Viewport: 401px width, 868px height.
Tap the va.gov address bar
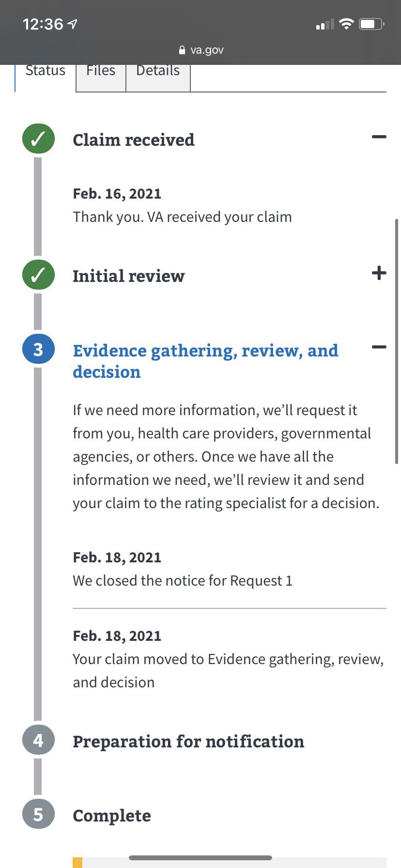pos(201,50)
